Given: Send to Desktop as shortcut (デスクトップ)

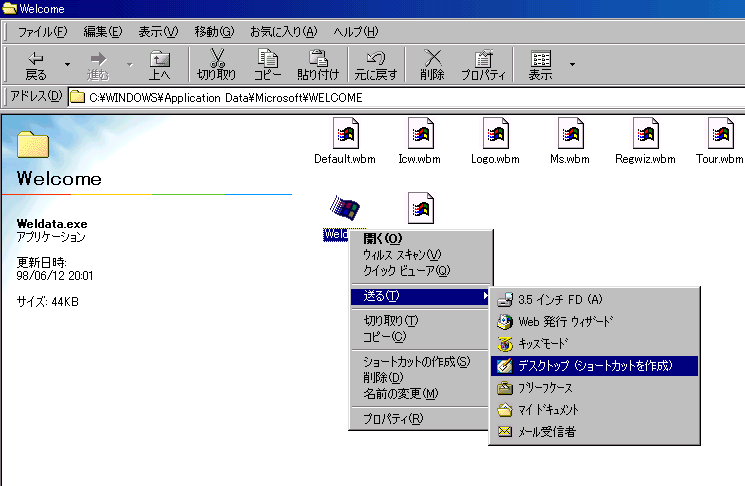Looking at the screenshot, I should pyautogui.click(x=594, y=366).
